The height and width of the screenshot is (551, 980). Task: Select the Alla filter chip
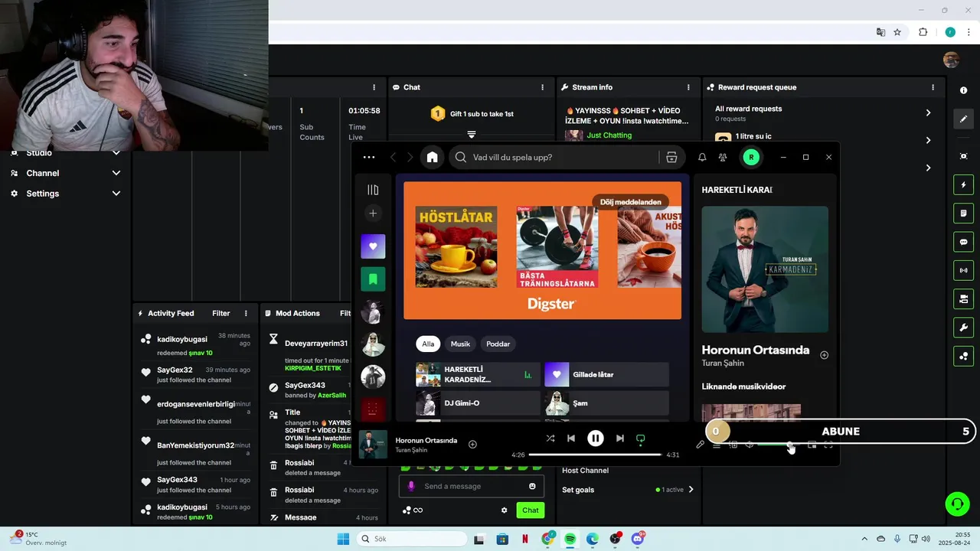(428, 344)
